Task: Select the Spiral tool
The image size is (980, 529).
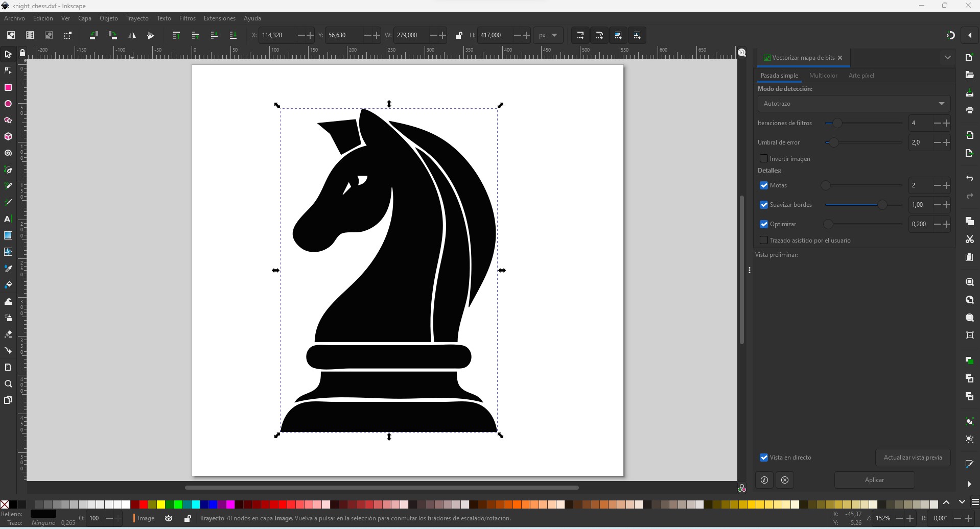Action: pos(8,153)
